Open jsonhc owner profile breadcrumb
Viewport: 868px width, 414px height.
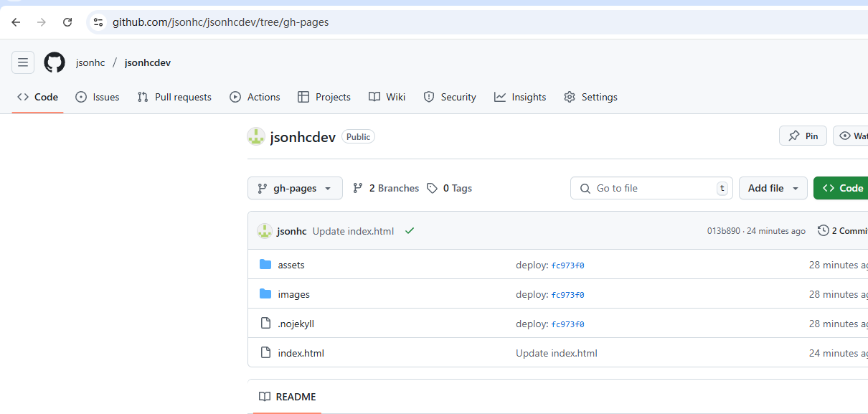pos(90,62)
